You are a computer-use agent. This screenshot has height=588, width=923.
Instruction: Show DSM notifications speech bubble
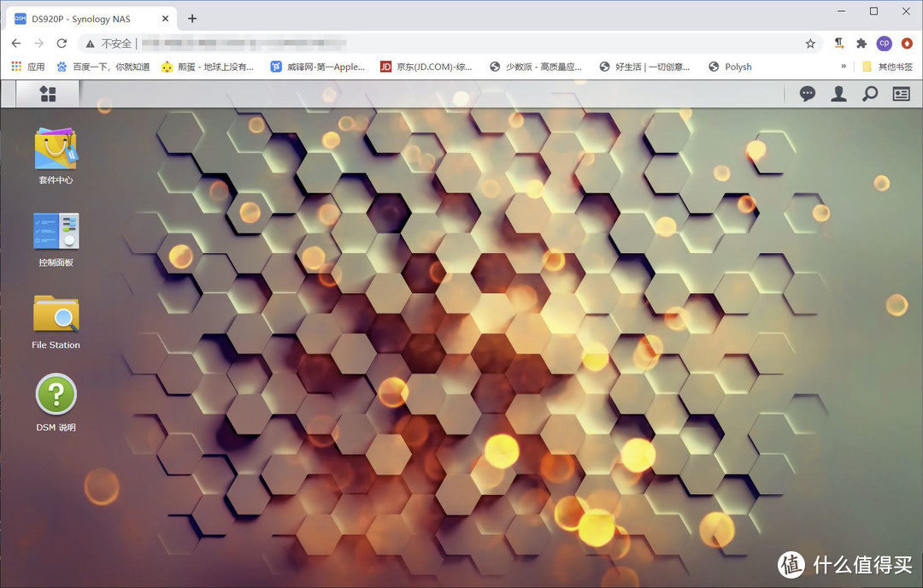(x=807, y=94)
